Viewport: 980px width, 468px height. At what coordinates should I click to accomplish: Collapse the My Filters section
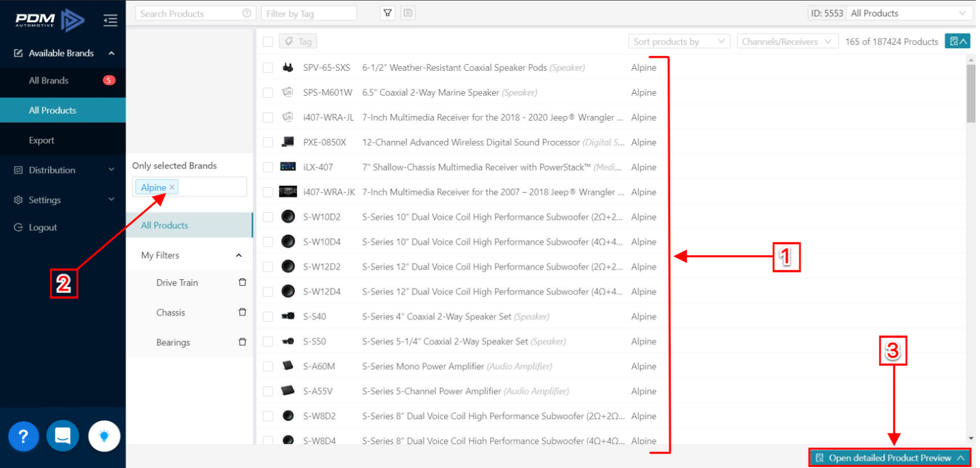(189, 255)
